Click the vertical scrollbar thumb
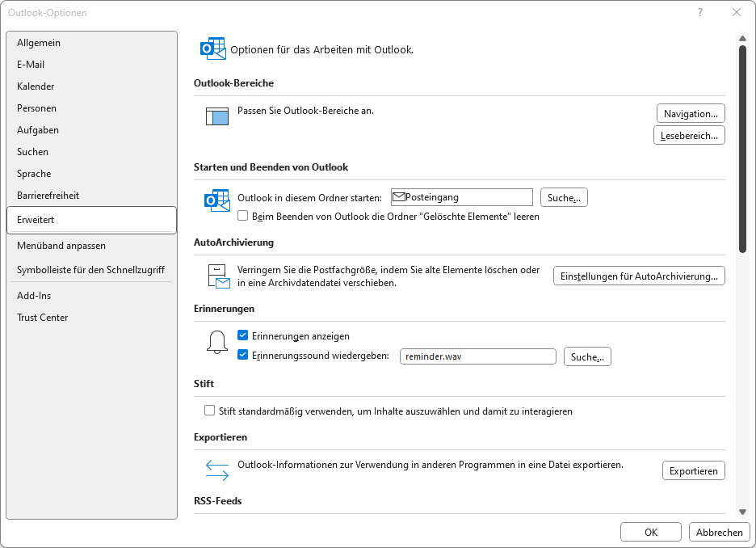 coord(742,149)
